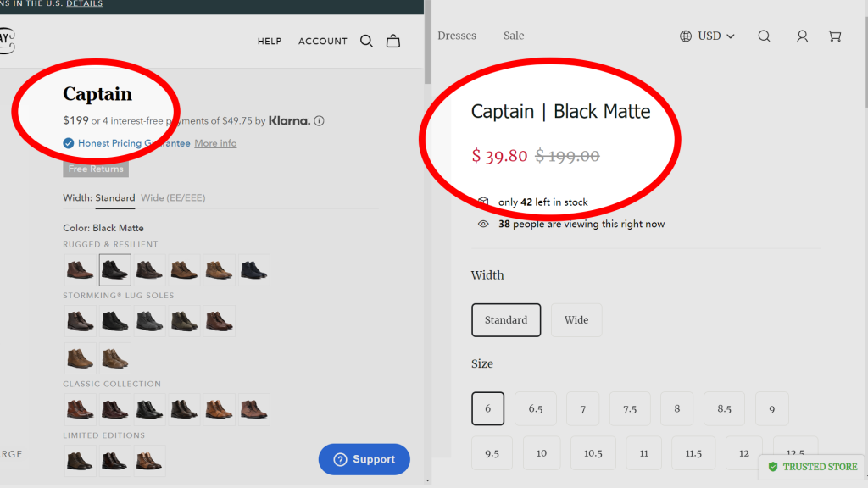The width and height of the screenshot is (868, 488).
Task: Select Wide (EE/EEE) width tab
Action: point(173,198)
